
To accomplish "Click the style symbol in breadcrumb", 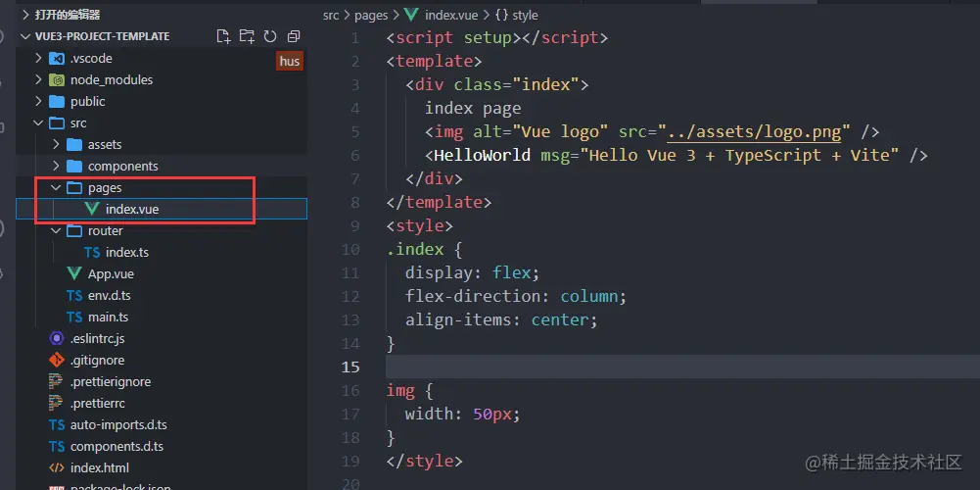I will coord(516,15).
